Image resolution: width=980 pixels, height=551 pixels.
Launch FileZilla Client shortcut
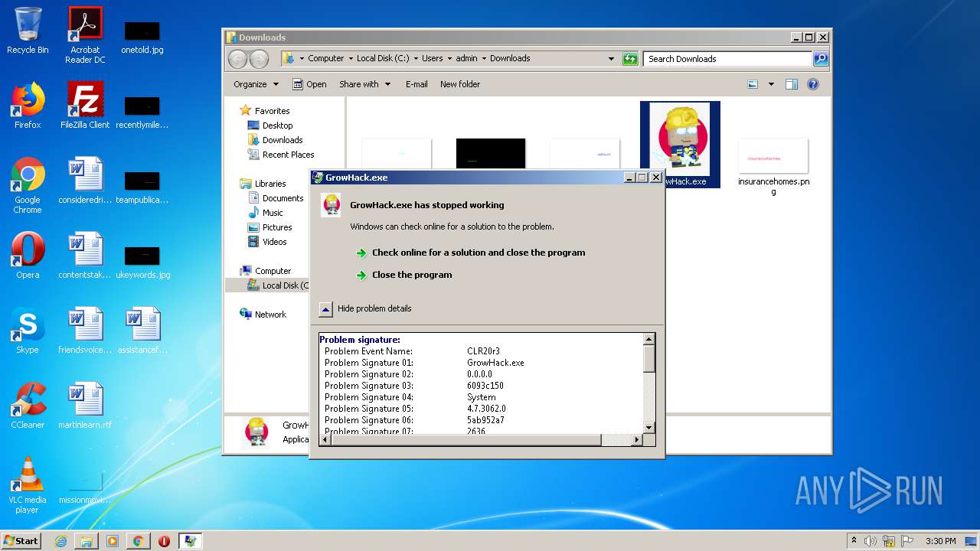tap(85, 106)
